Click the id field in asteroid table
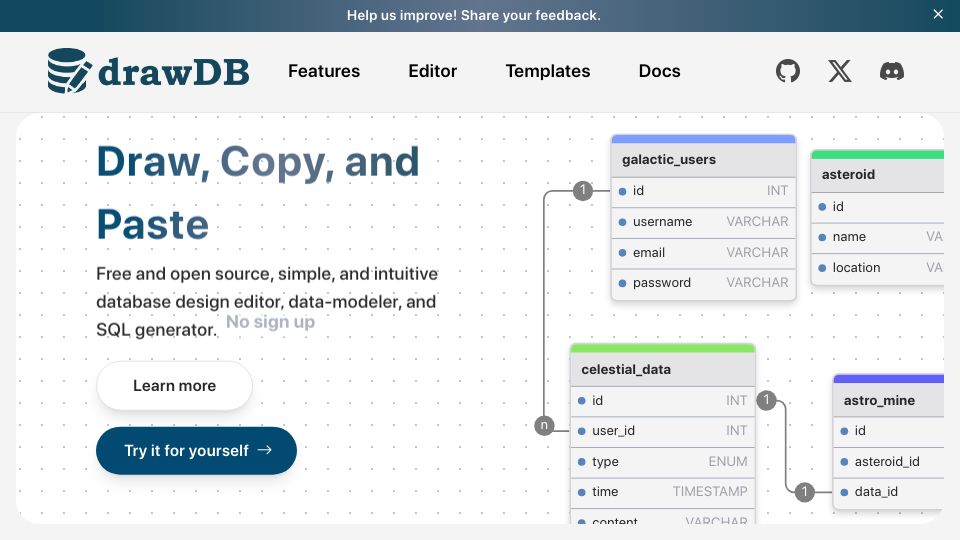Viewport: 960px width, 540px height. point(877,207)
